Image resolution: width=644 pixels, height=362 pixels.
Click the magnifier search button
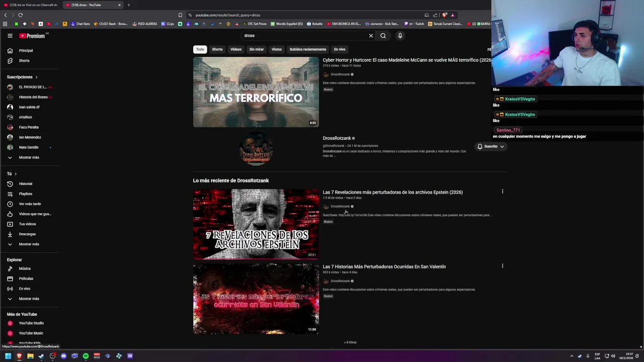point(383,36)
